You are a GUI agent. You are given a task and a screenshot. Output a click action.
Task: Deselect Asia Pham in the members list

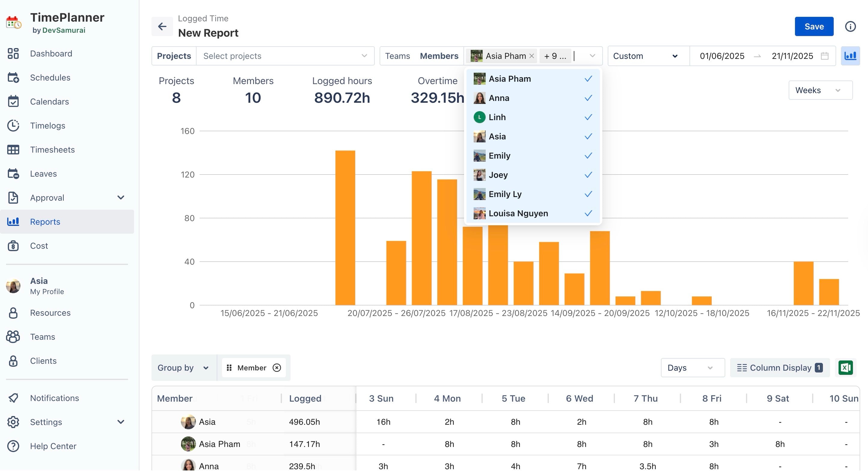coord(533,79)
